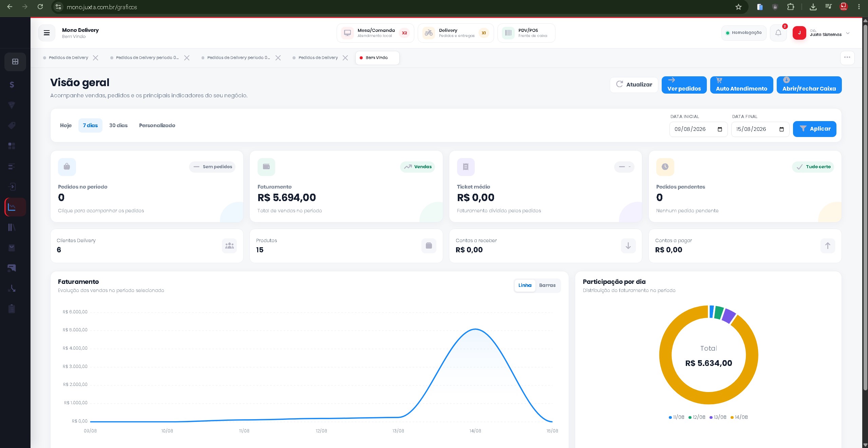Screen dimensions: 868x448
Task: Toggle the 14/08 legend entry
Action: [x=739, y=417]
